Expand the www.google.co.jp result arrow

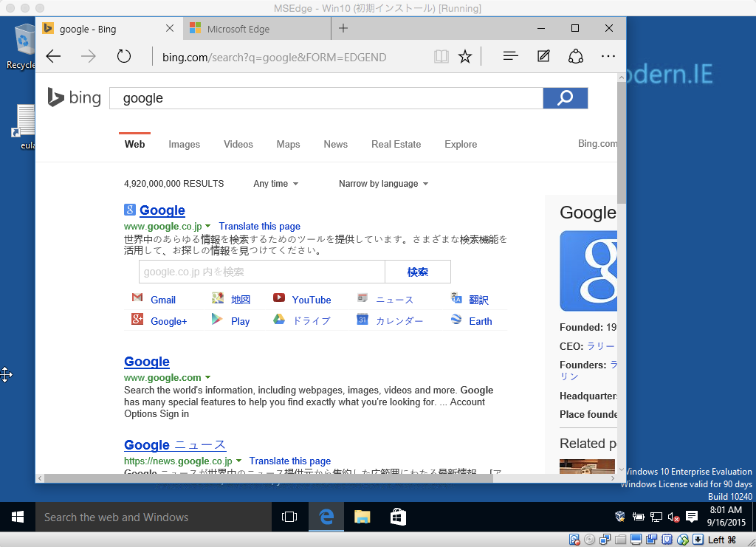tap(207, 226)
